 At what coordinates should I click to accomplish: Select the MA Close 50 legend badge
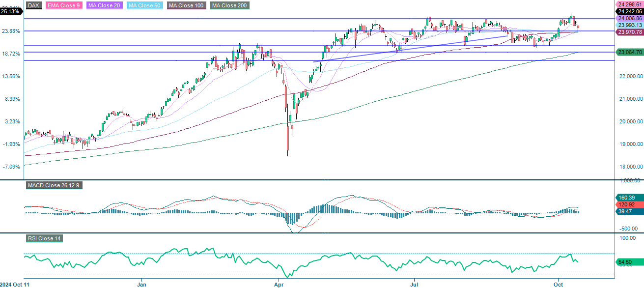click(x=144, y=6)
